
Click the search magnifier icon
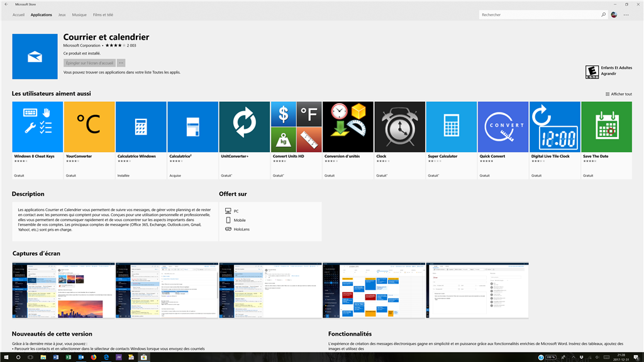tap(603, 15)
